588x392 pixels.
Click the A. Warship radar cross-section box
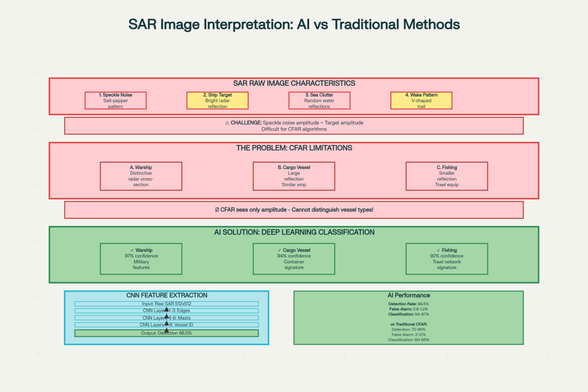141,176
